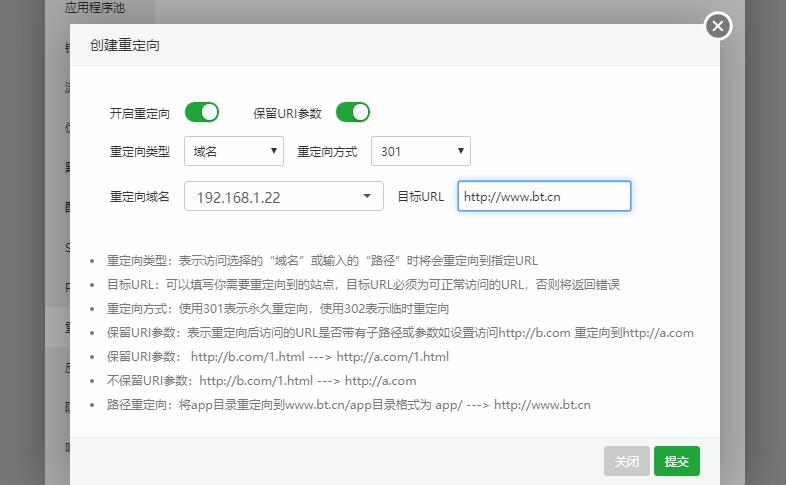The height and width of the screenshot is (485, 786).
Task: Select 应用程序池 item in background sidebar
Action: 95,8
